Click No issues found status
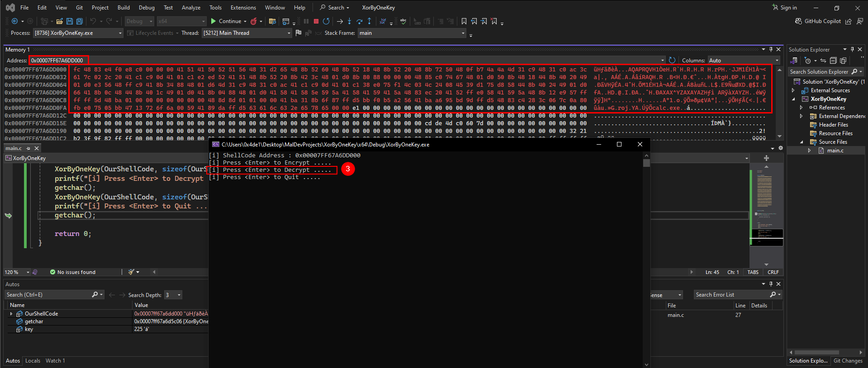Viewport: 868px width, 368px height. 72,272
